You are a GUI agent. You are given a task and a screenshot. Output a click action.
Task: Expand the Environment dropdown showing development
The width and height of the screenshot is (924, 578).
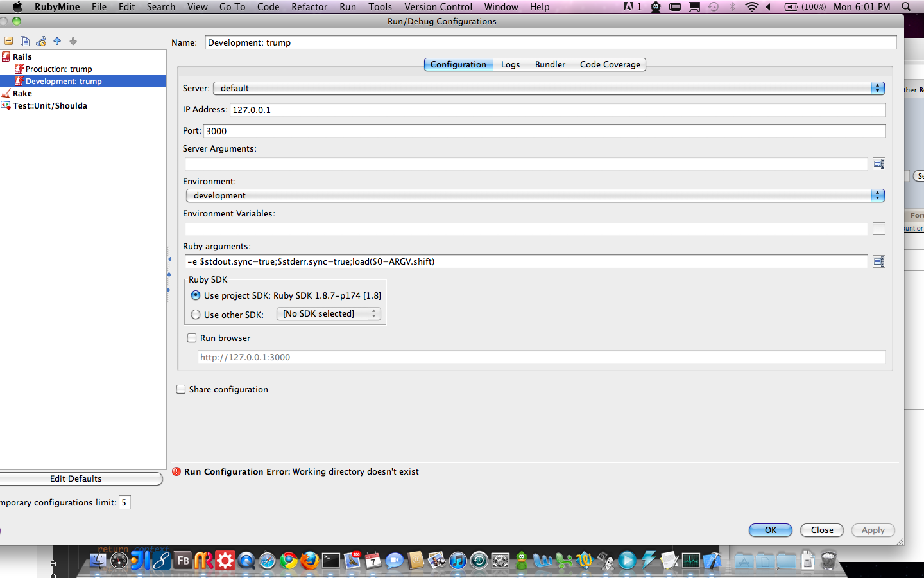[535, 195]
